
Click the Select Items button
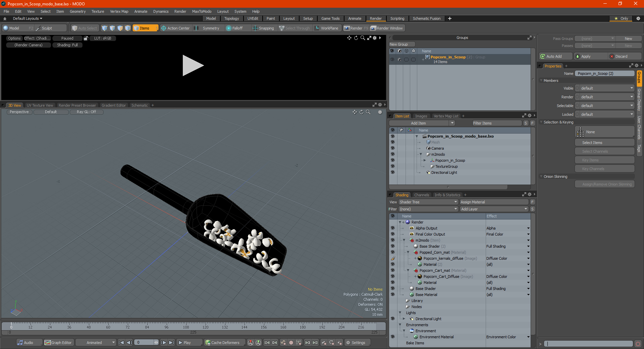[x=604, y=143]
